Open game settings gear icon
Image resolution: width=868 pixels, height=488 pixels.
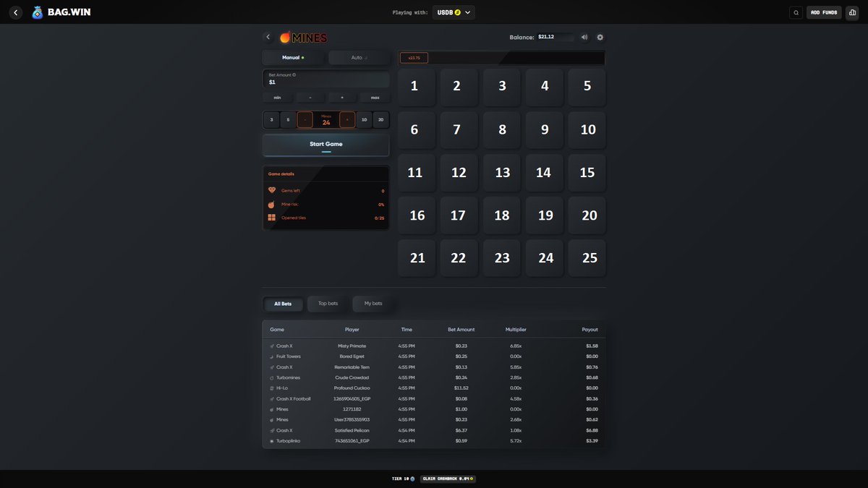600,37
